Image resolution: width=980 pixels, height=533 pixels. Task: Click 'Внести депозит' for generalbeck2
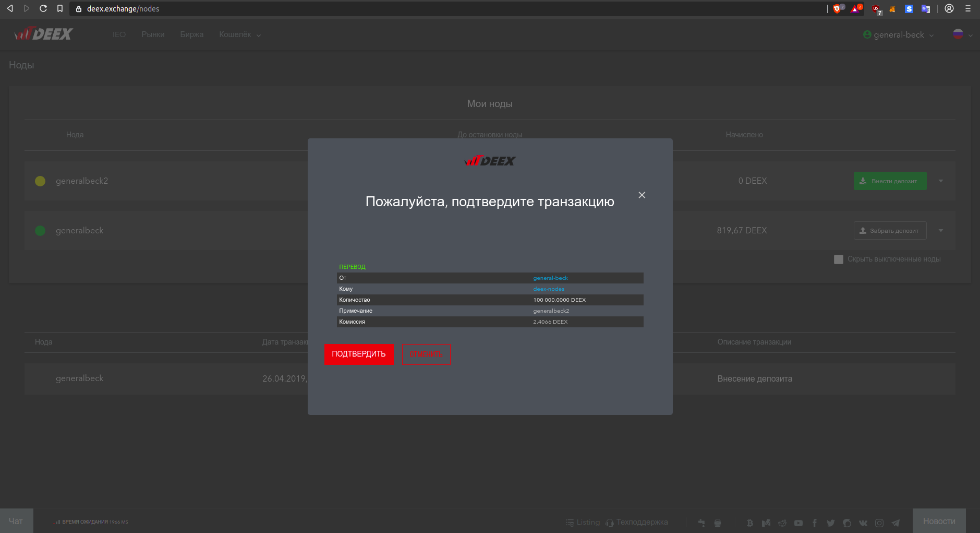point(890,181)
